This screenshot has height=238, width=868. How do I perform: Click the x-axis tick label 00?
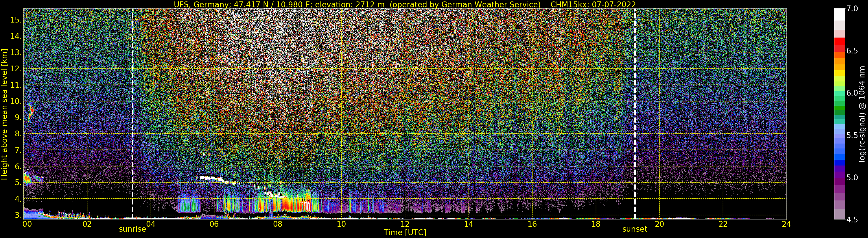coord(27,224)
